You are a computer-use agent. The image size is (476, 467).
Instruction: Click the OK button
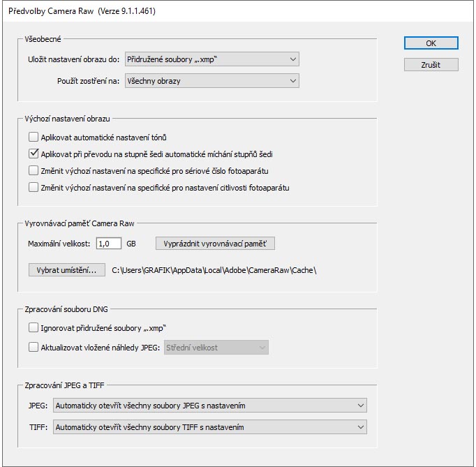point(431,43)
